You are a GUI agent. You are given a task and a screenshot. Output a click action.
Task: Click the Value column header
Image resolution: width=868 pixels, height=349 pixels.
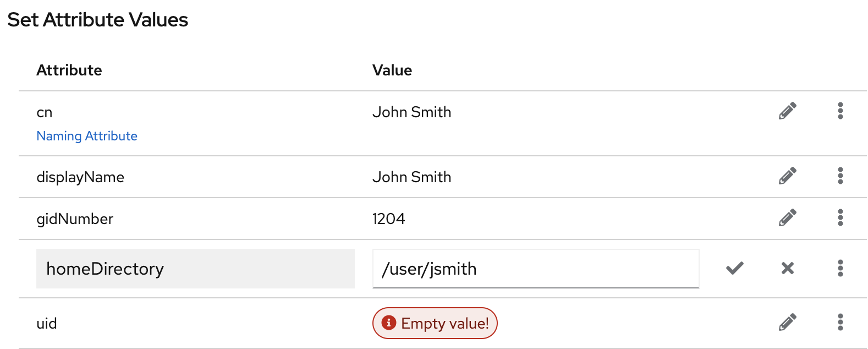coord(392,70)
